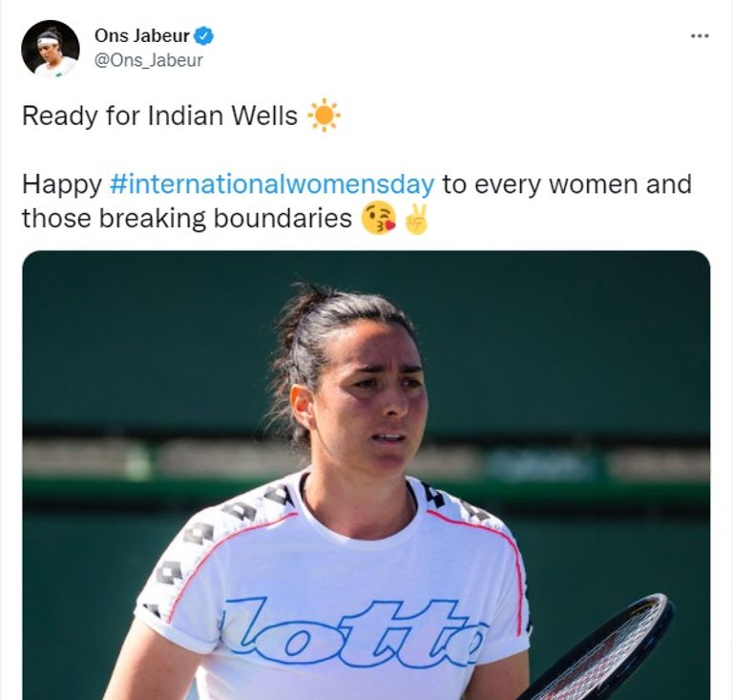The image size is (733, 700).
Task: Click the word 'Happy' in the tweet
Action: (x=62, y=184)
